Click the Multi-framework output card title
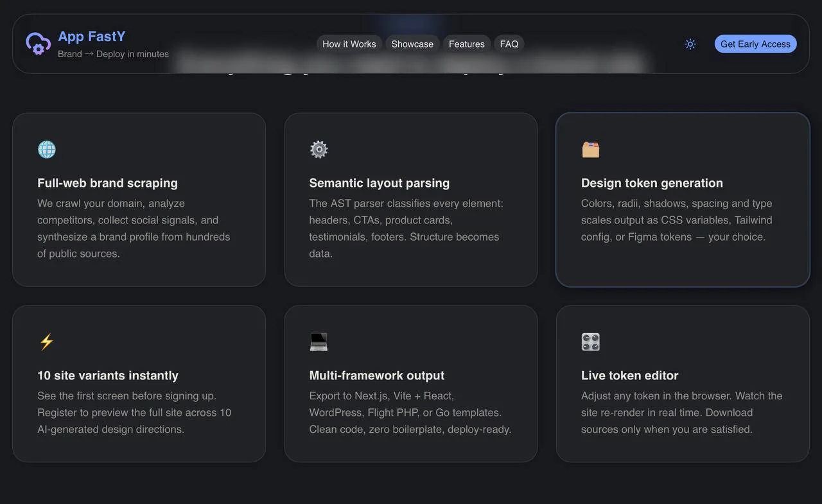Screen dimensions: 822x504 click(x=377, y=376)
